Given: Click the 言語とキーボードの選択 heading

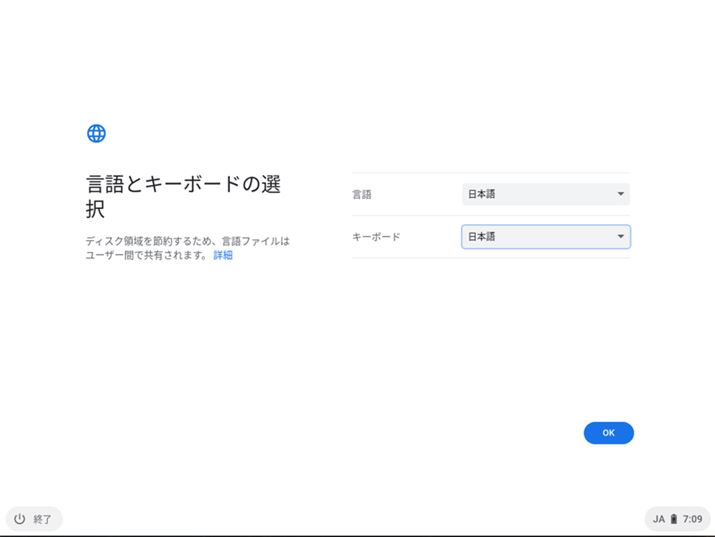Looking at the screenshot, I should pos(183,196).
